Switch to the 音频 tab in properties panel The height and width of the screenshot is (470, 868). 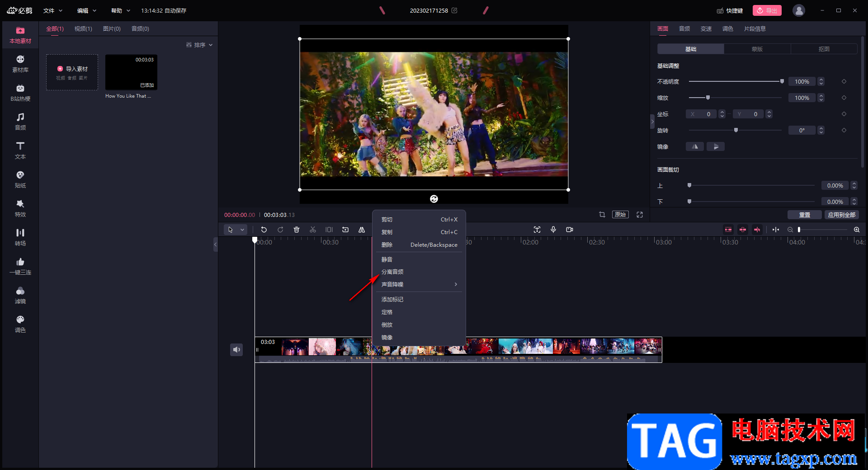684,28
